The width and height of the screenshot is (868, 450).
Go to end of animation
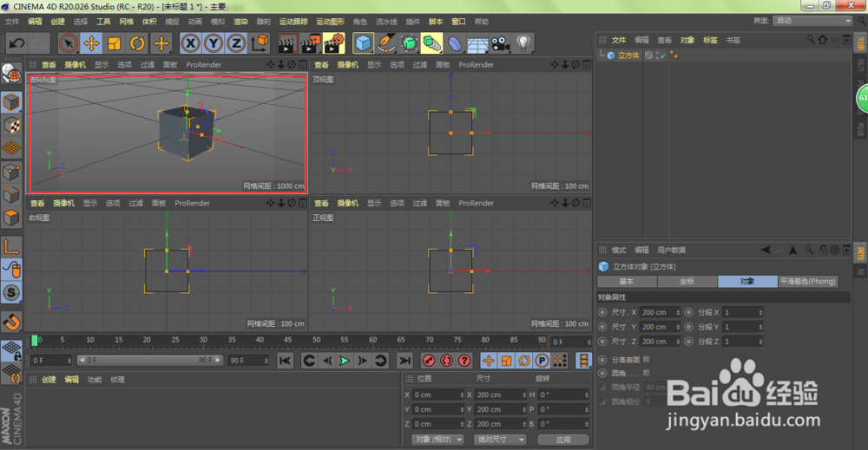click(x=405, y=361)
